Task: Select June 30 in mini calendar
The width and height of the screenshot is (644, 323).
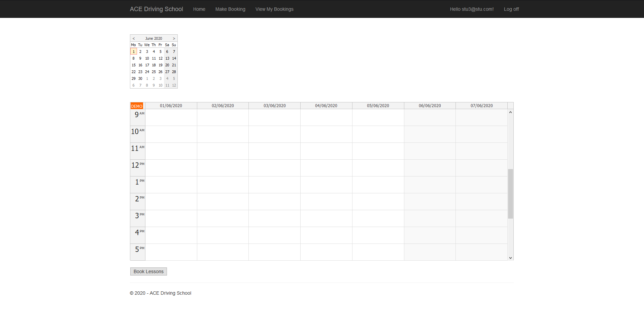Action: 140,78
